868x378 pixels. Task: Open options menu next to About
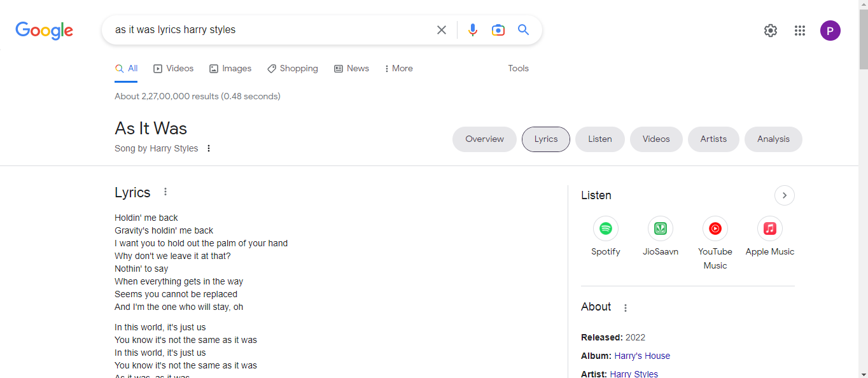pyautogui.click(x=625, y=308)
